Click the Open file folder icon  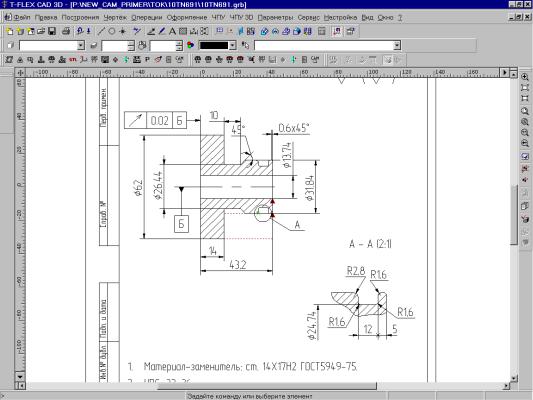(x=41, y=32)
